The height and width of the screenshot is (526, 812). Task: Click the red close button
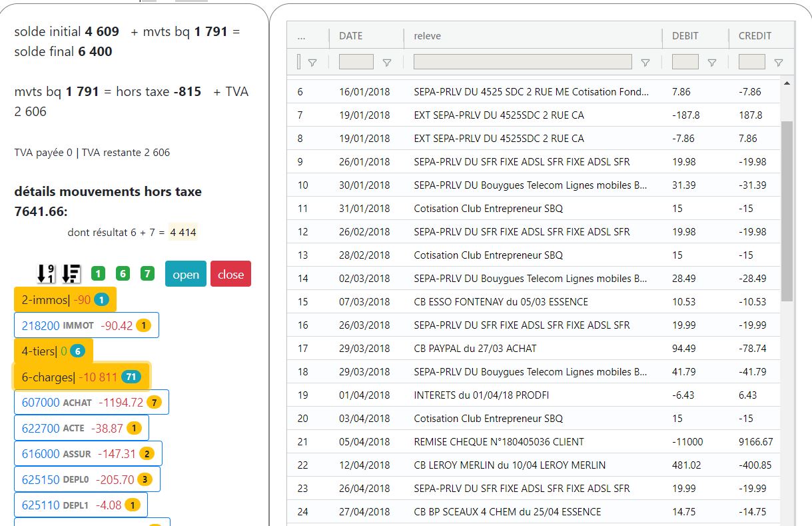point(230,274)
